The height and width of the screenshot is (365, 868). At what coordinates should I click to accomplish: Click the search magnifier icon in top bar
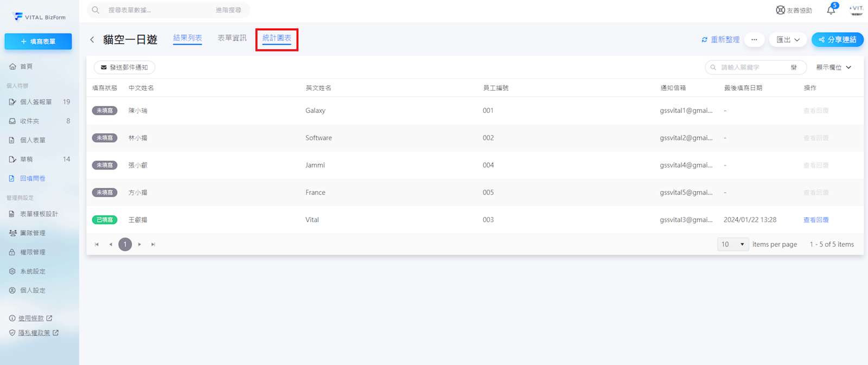point(95,10)
